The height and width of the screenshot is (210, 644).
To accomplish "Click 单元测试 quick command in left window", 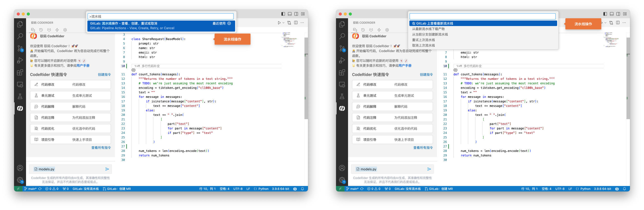I will click(70, 96).
